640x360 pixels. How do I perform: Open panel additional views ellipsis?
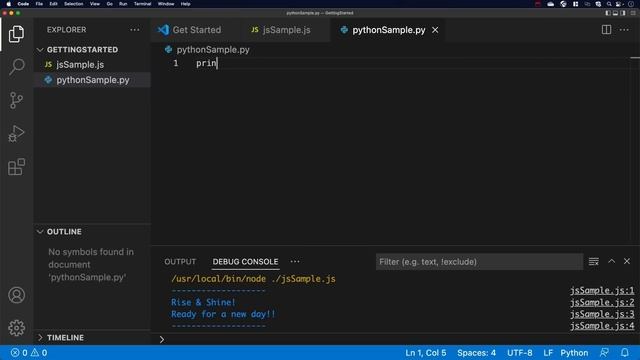pos(295,262)
